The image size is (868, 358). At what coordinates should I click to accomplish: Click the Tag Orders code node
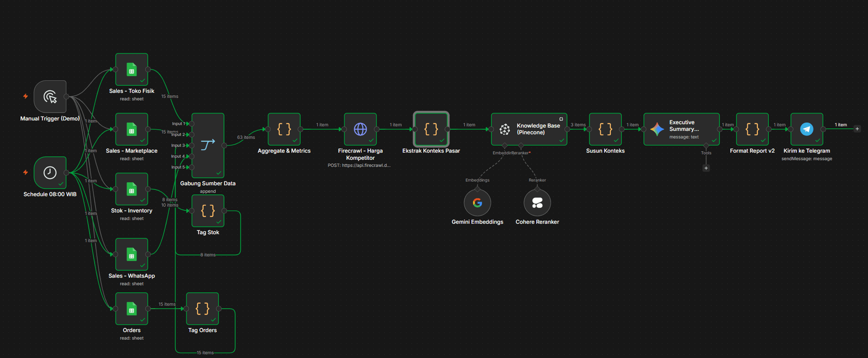click(x=202, y=309)
